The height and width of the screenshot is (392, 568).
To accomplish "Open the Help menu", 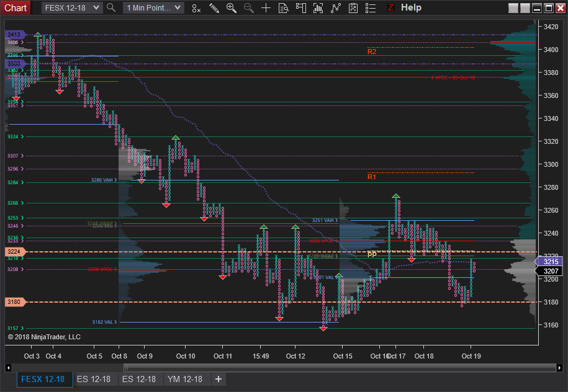I will 411,7.
